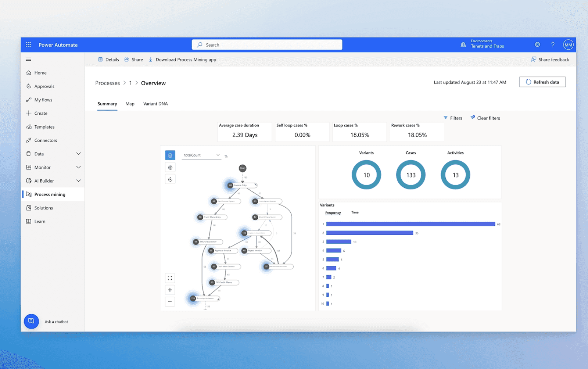Toggle the blue map statistics panel icon

[x=170, y=155]
